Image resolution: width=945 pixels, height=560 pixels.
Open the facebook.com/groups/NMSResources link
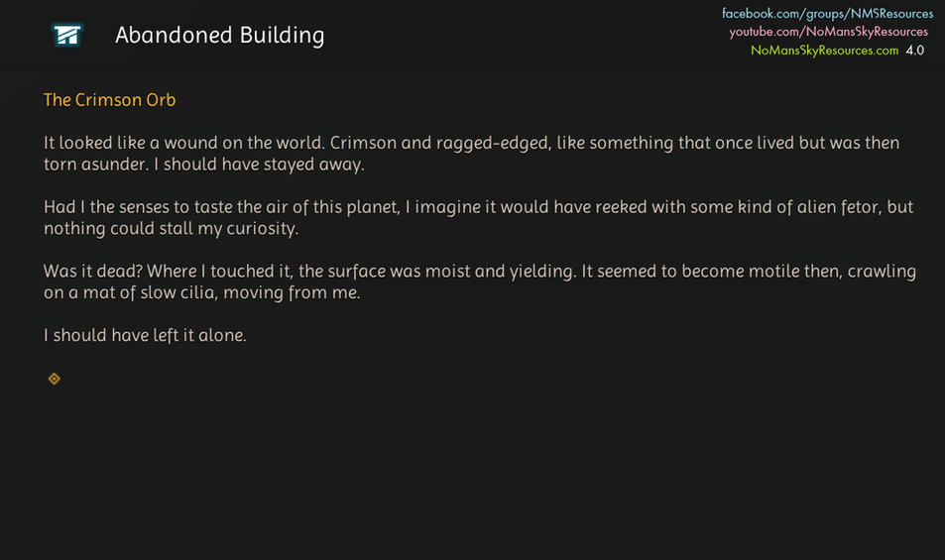click(827, 14)
